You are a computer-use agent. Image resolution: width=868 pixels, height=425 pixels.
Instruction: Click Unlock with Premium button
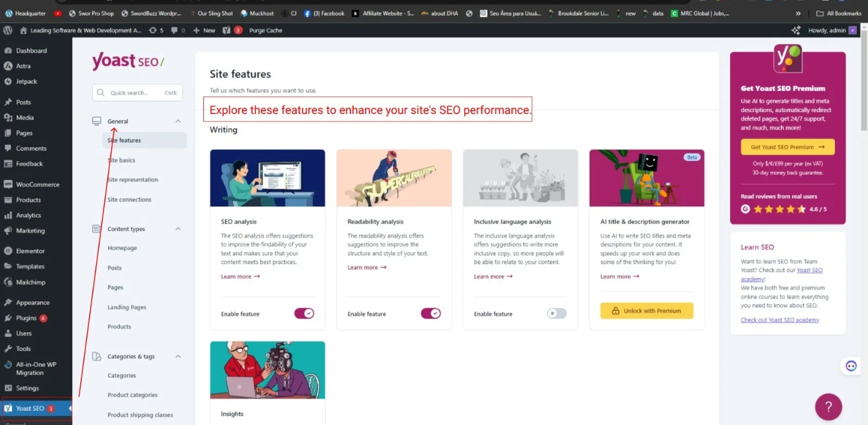pyautogui.click(x=647, y=311)
